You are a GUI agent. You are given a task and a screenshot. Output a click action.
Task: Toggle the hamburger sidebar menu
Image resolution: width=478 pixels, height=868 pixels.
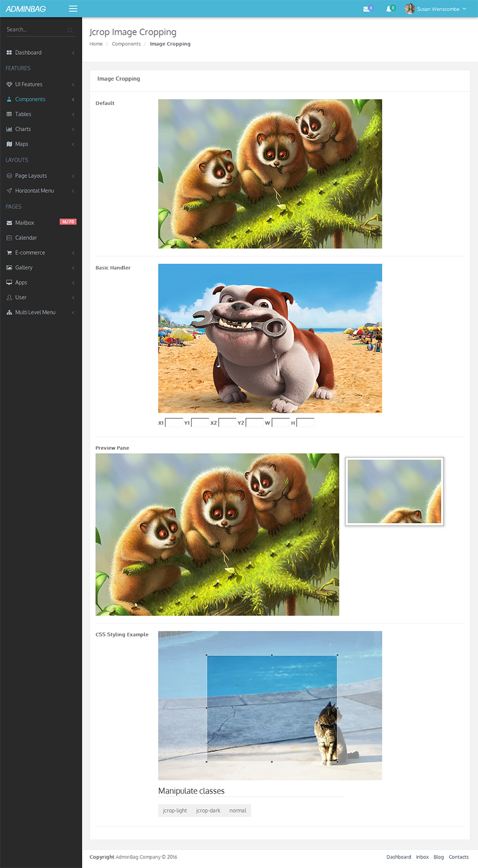[x=73, y=8]
